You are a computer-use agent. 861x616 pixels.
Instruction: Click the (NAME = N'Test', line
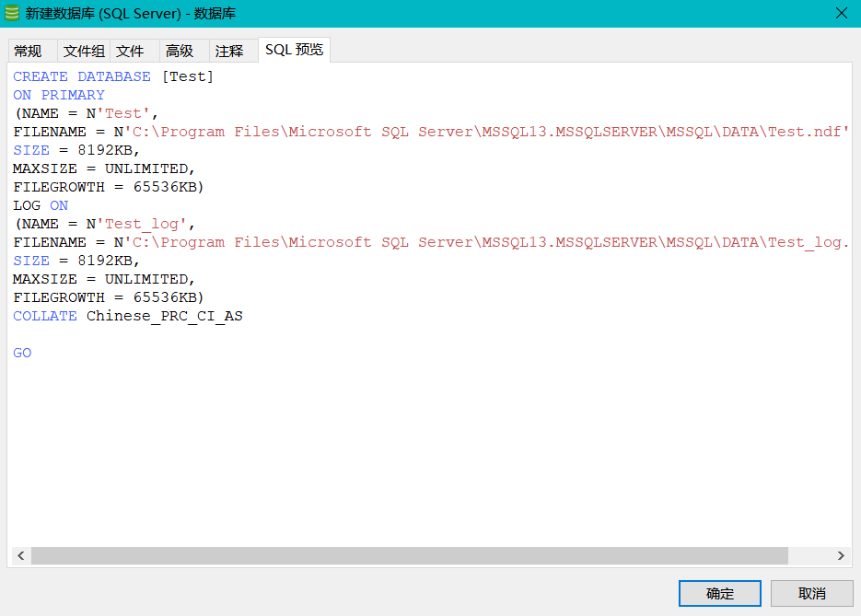pos(87,113)
